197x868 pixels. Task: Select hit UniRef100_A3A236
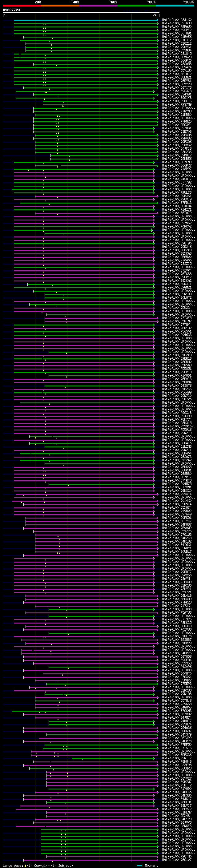tap(177, 152)
